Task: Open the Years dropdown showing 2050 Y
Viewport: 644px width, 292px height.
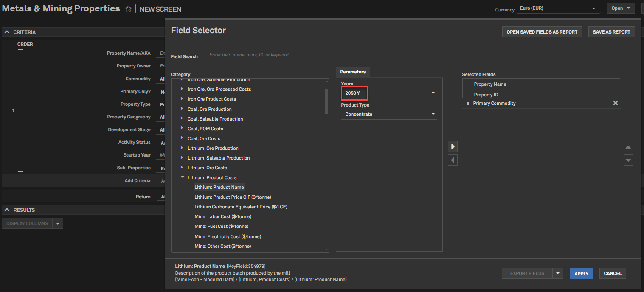Action: [x=433, y=93]
